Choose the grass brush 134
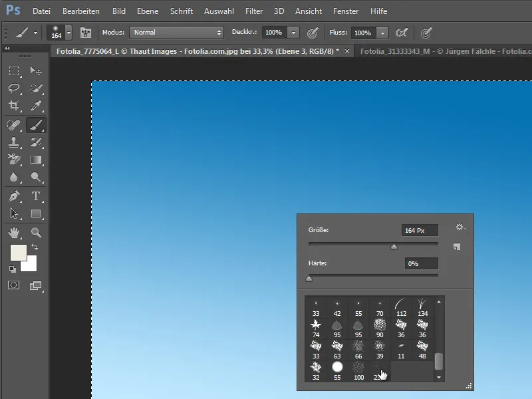The image size is (532, 399). click(x=422, y=307)
